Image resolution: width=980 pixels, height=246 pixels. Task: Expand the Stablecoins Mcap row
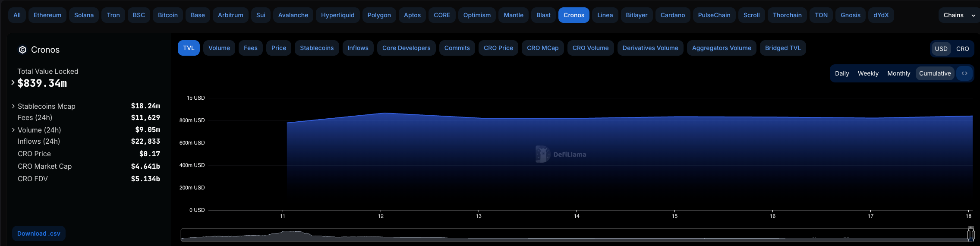pos(13,106)
